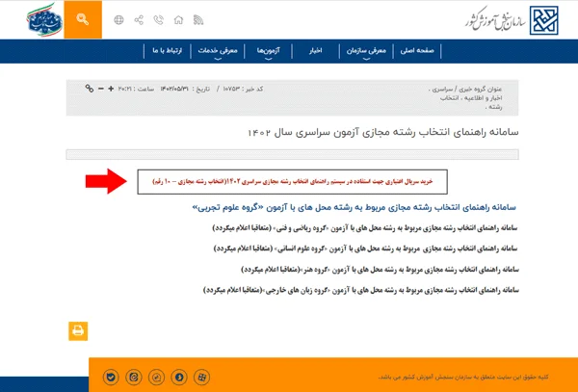Expand the معرفی سازمان menu
This screenshot has width=578, height=392.
click(366, 51)
